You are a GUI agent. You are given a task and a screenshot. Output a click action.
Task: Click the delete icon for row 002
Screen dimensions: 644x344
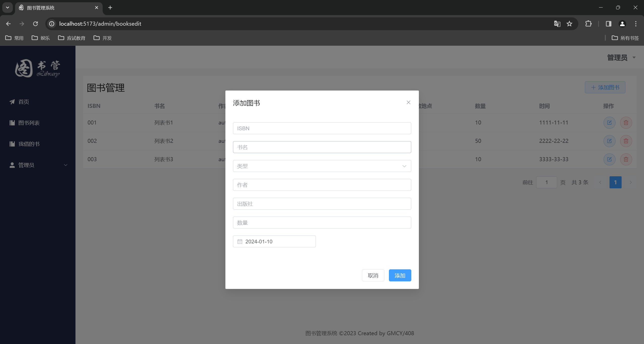626,141
